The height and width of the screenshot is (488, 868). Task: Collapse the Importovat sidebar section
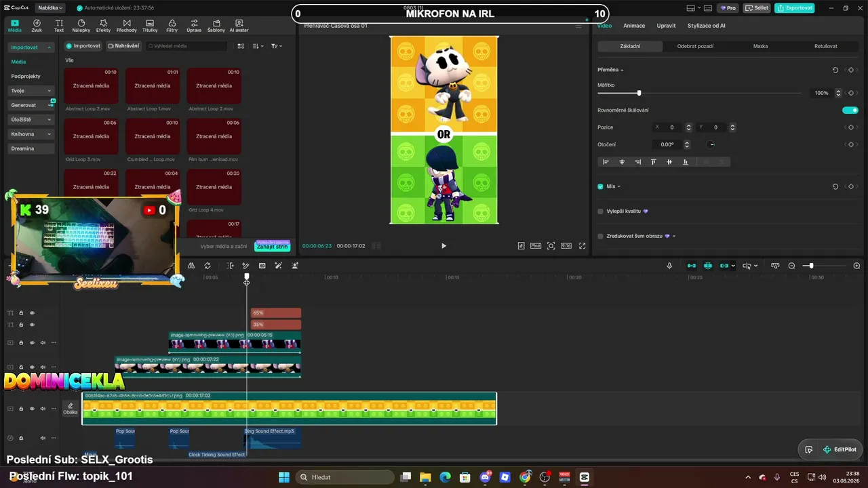click(x=31, y=47)
